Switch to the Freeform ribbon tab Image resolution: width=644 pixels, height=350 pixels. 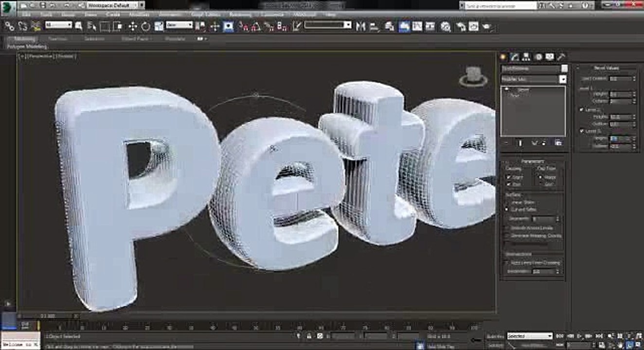click(x=57, y=38)
